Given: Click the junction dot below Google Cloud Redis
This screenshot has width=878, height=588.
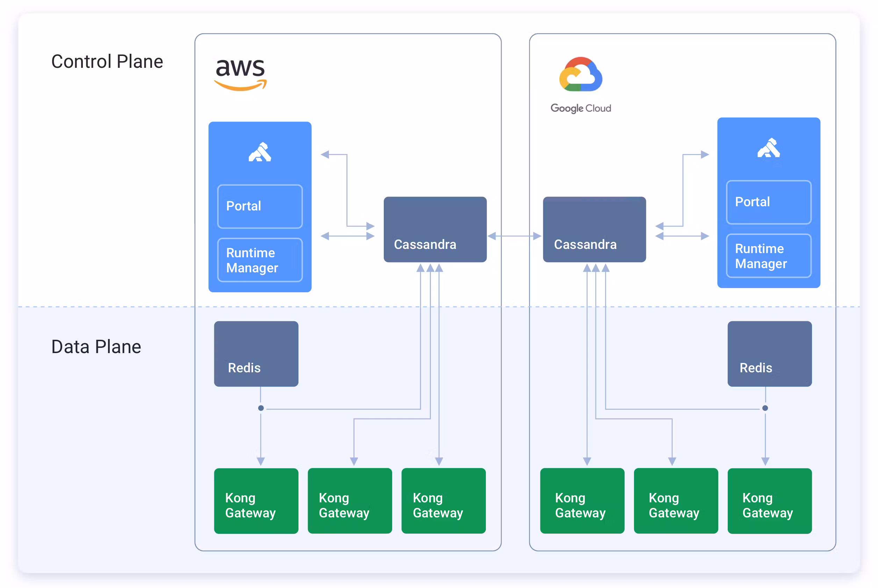Looking at the screenshot, I should coord(765,408).
